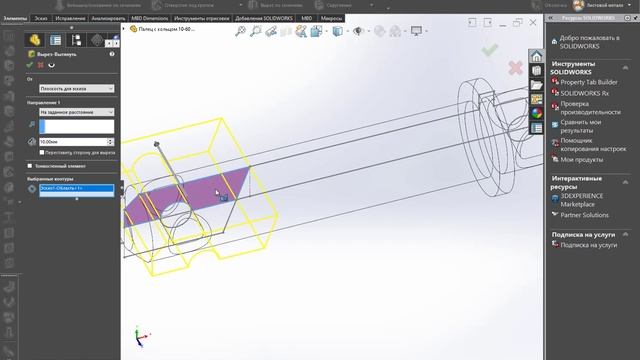
Task: Click the reverse direction icon
Action: pos(32,124)
